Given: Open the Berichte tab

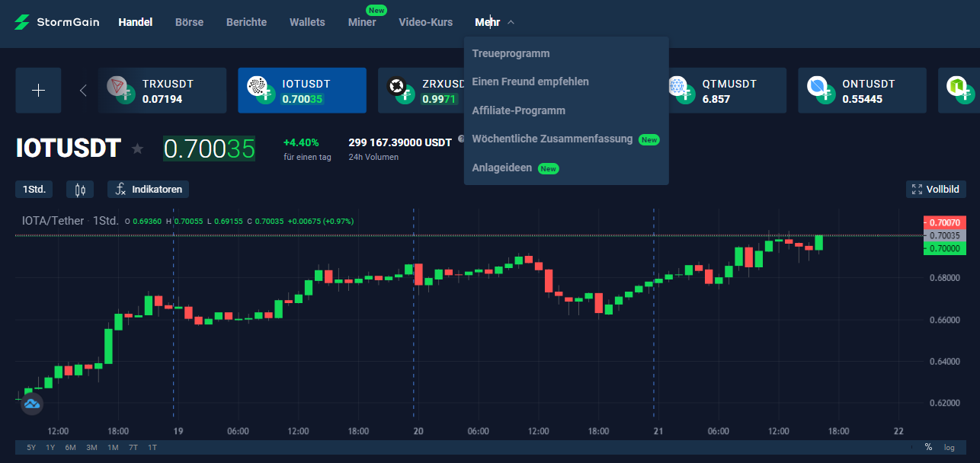Looking at the screenshot, I should tap(246, 22).
